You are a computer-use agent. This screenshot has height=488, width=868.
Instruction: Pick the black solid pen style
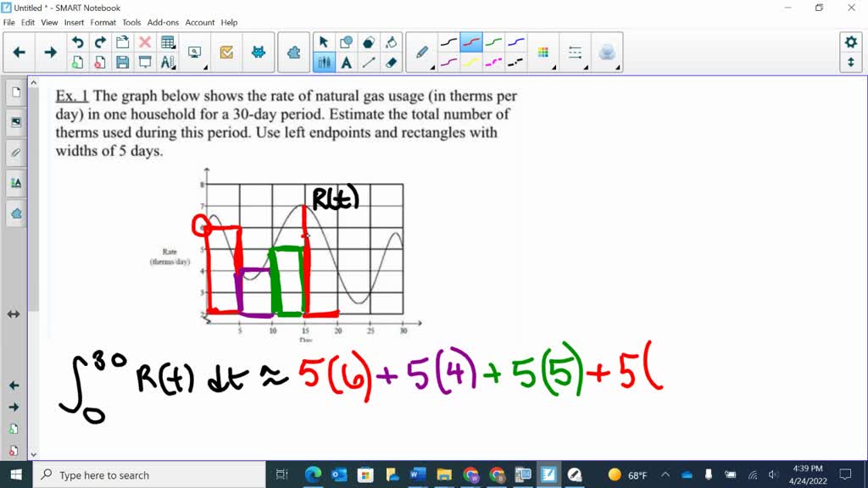pyautogui.click(x=449, y=42)
